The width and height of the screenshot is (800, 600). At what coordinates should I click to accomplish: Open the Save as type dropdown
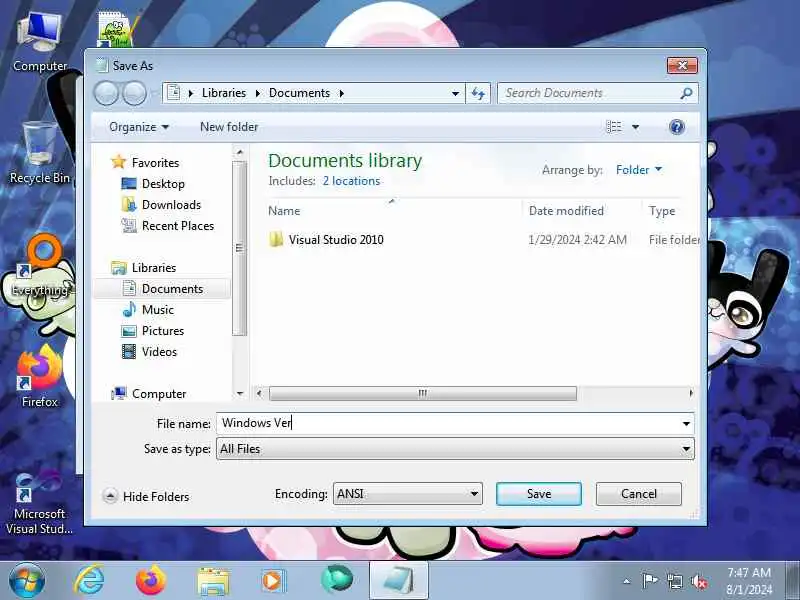click(455, 448)
